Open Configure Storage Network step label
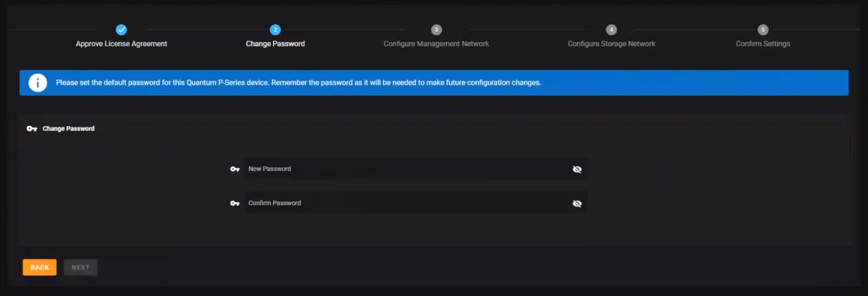The image size is (868, 296). pyautogui.click(x=611, y=44)
